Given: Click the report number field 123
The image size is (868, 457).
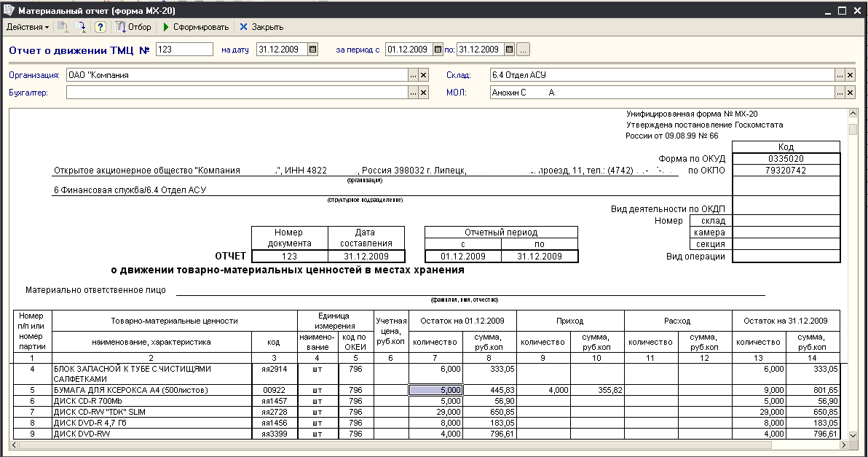Looking at the screenshot, I should [x=184, y=50].
